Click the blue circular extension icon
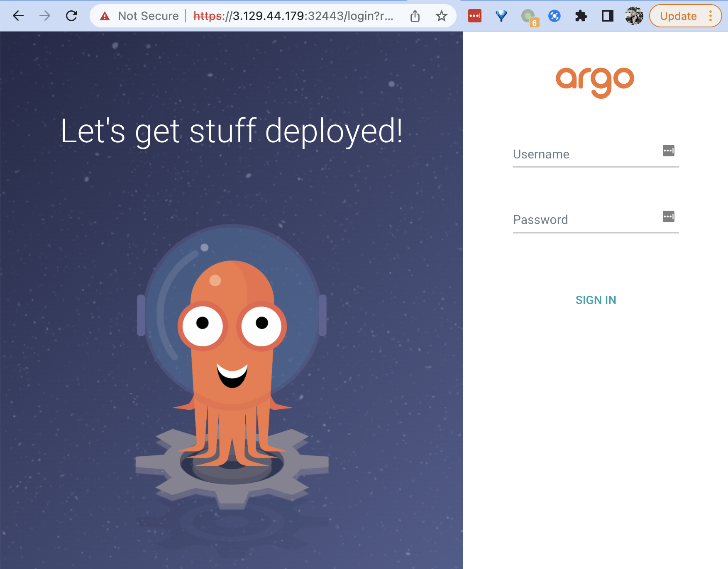The image size is (728, 569). point(555,16)
